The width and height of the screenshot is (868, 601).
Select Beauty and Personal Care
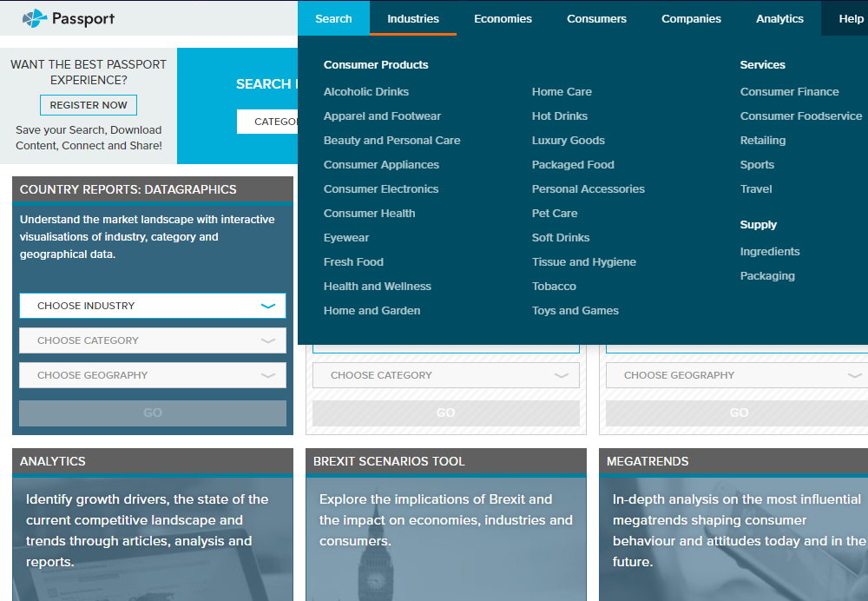(392, 140)
